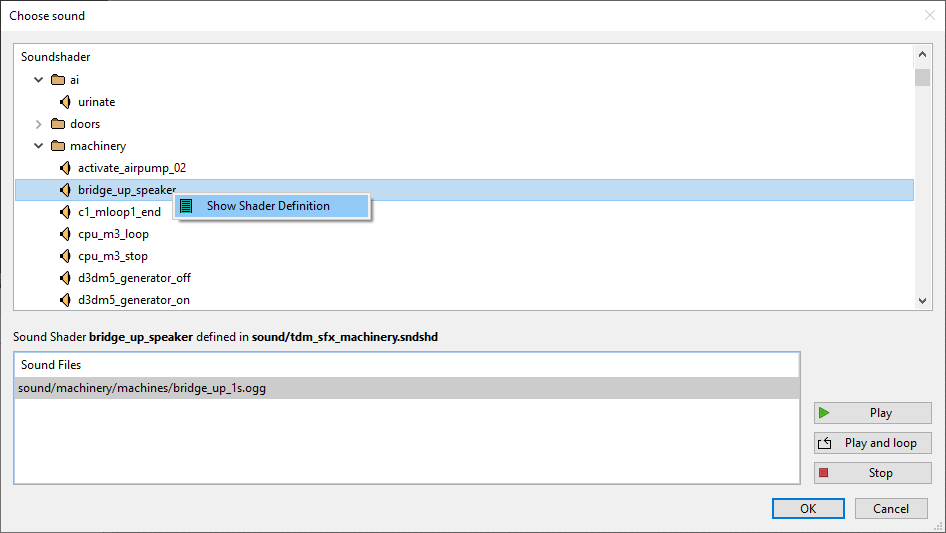Click the speaker icon for cpu_m3_loop

click(x=66, y=234)
